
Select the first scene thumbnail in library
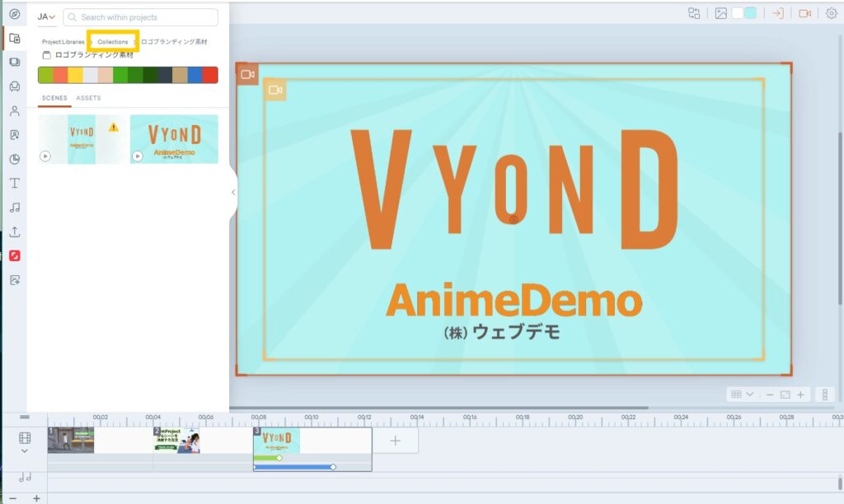[x=82, y=139]
